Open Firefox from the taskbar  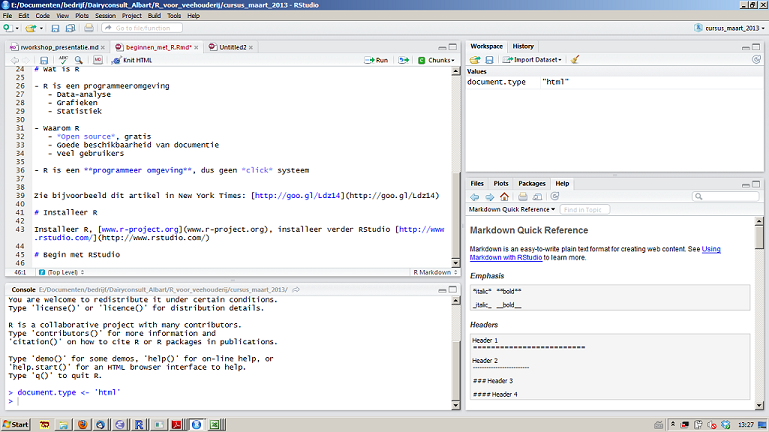82,424
